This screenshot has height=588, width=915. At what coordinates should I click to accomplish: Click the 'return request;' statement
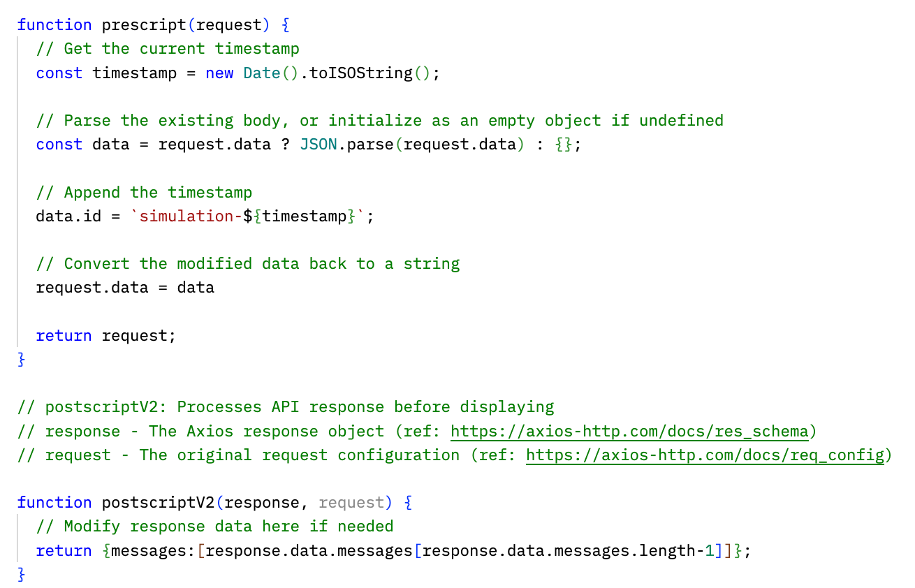coord(106,335)
